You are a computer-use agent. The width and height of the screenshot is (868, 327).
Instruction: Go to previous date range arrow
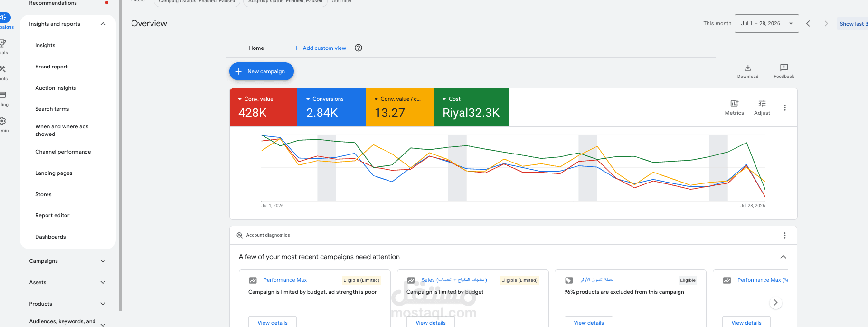click(808, 23)
